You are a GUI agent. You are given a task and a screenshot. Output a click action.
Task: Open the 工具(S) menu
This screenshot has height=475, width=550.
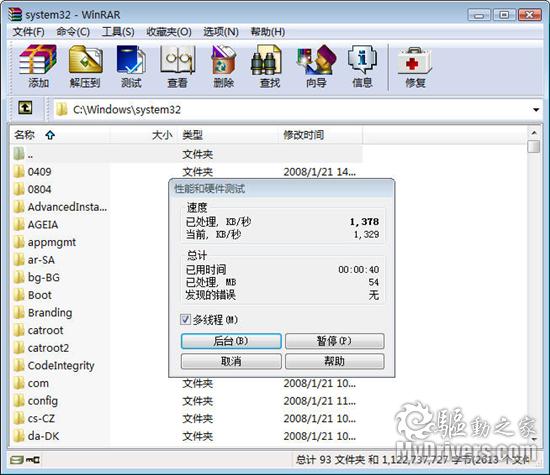tap(118, 32)
